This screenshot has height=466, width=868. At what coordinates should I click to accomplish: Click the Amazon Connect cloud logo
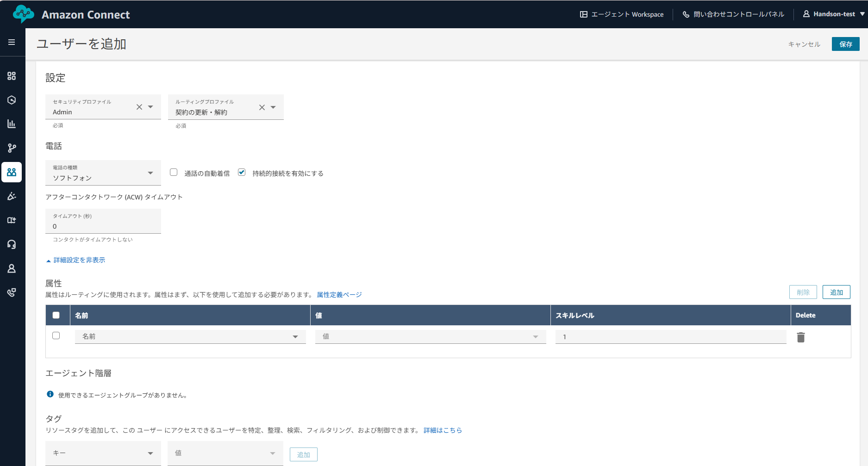pyautogui.click(x=23, y=14)
